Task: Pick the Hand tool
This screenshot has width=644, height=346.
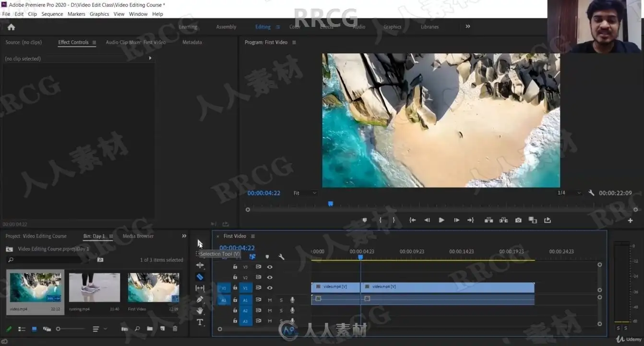Action: (x=200, y=311)
